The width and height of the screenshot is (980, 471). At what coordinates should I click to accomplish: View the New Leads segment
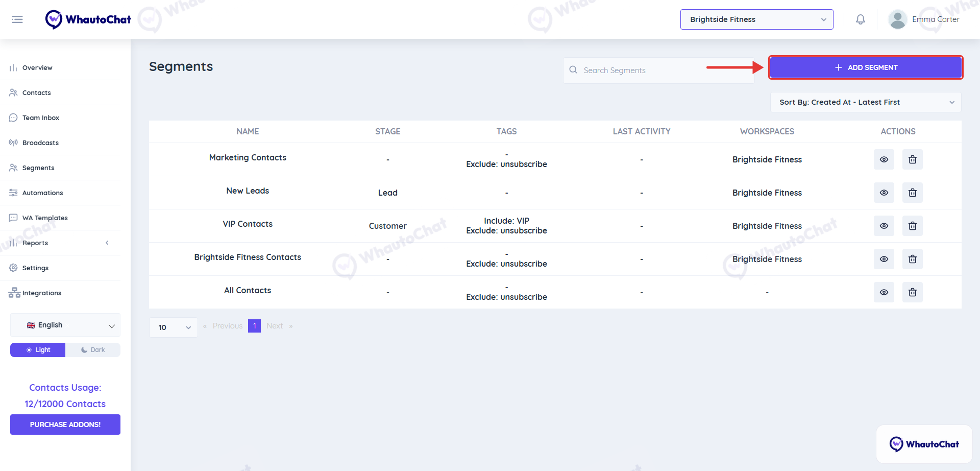click(x=884, y=193)
